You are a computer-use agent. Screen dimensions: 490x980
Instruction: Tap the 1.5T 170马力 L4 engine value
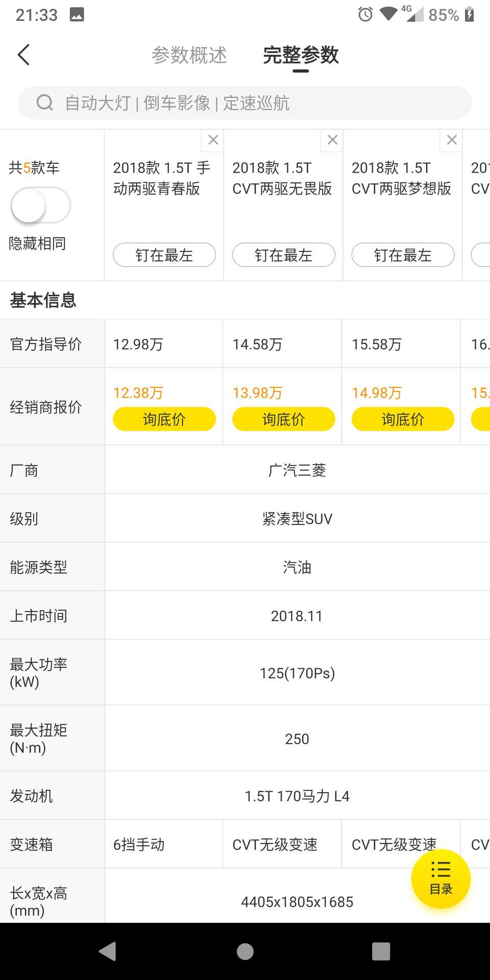pyautogui.click(x=297, y=796)
